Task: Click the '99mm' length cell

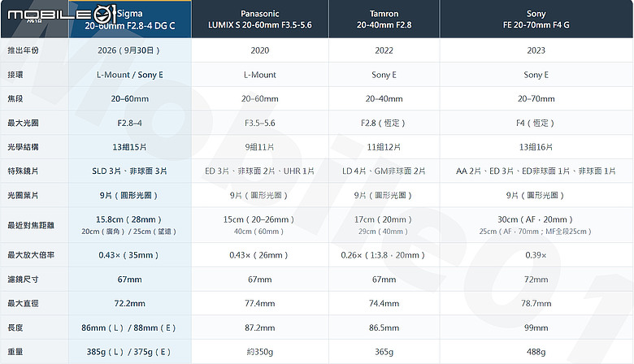Action: pyautogui.click(x=536, y=327)
